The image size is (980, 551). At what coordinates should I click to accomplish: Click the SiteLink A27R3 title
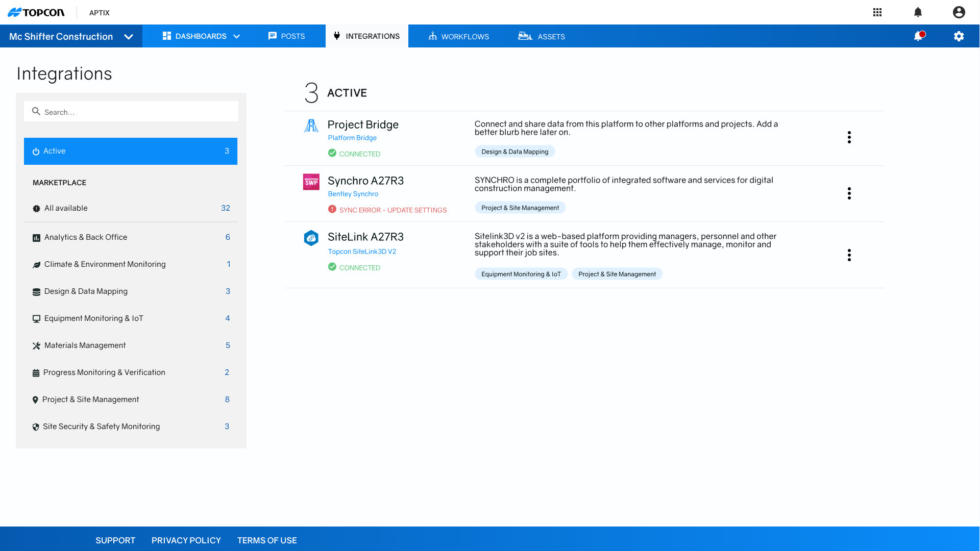pos(365,237)
